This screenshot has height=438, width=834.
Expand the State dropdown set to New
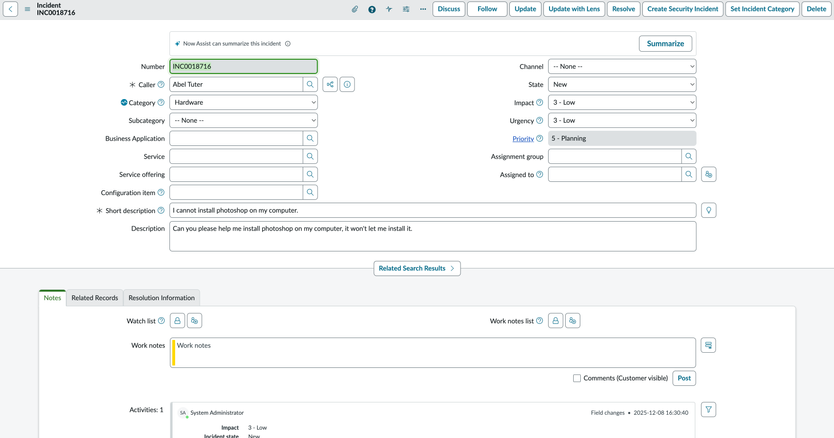tap(621, 85)
